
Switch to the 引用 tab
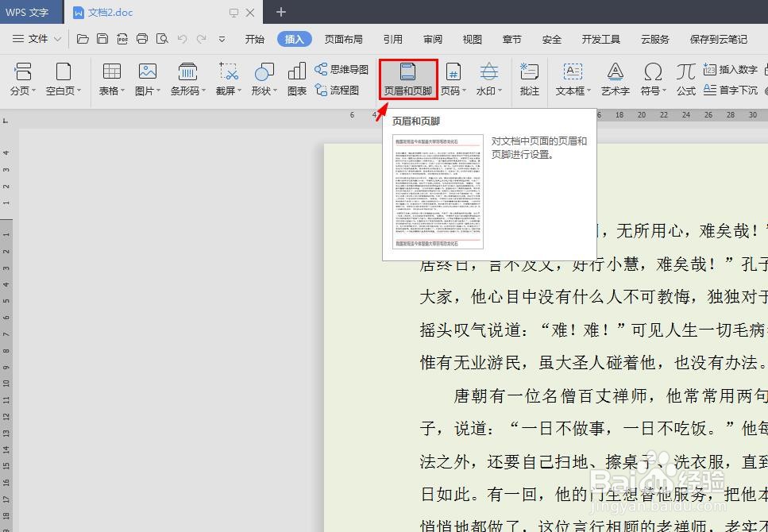pos(393,39)
